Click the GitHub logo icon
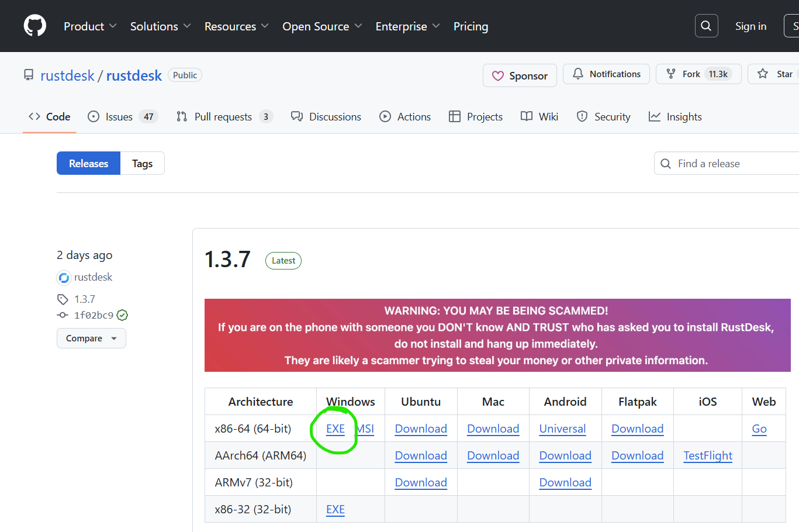The width and height of the screenshot is (799, 532). pos(35,26)
